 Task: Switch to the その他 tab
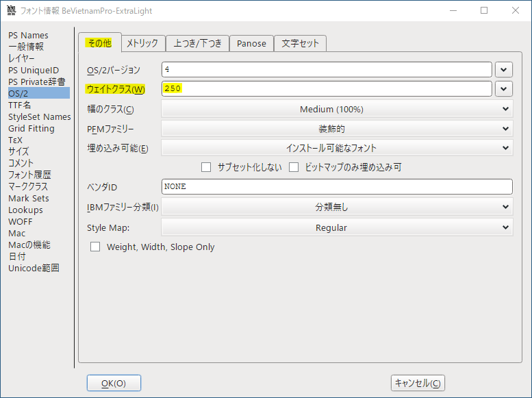pos(100,42)
